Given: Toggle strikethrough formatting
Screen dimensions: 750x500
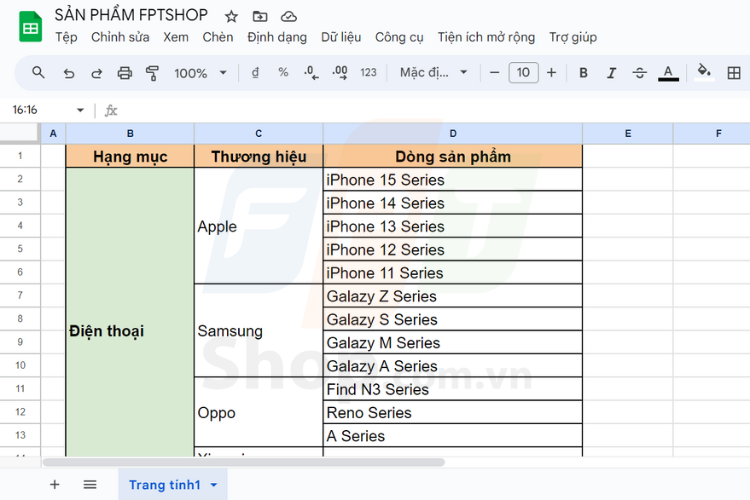Looking at the screenshot, I should point(640,73).
